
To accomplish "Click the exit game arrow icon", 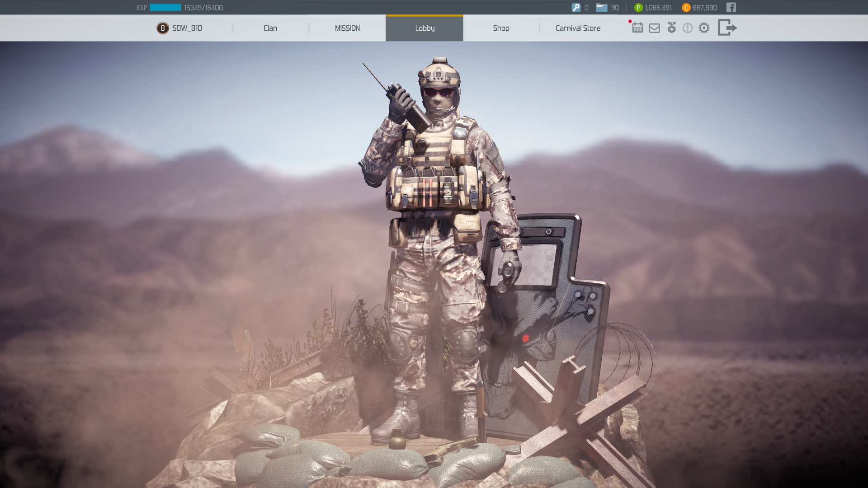I will point(727,28).
